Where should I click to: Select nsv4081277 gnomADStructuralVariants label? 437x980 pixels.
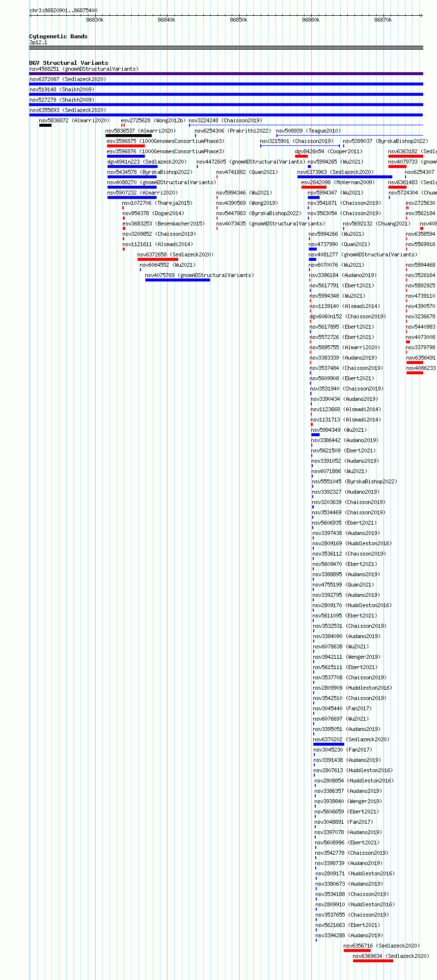362,254
